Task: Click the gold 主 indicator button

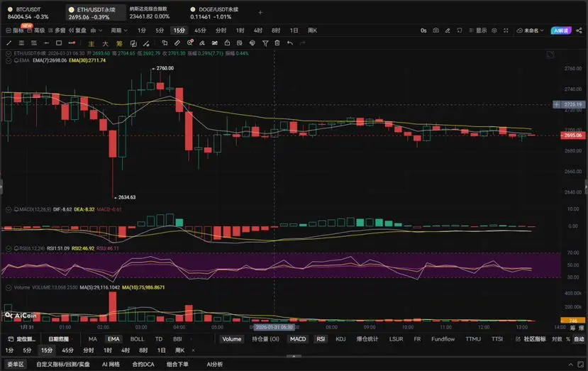Action: pos(91,43)
